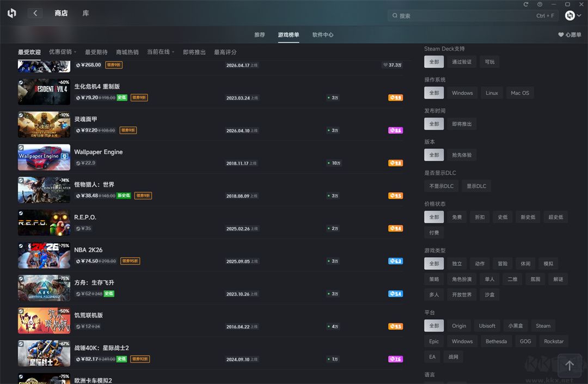Click the score badge for R.E.P.O.
Viewport: 588px width, 384px height.
coord(395,228)
